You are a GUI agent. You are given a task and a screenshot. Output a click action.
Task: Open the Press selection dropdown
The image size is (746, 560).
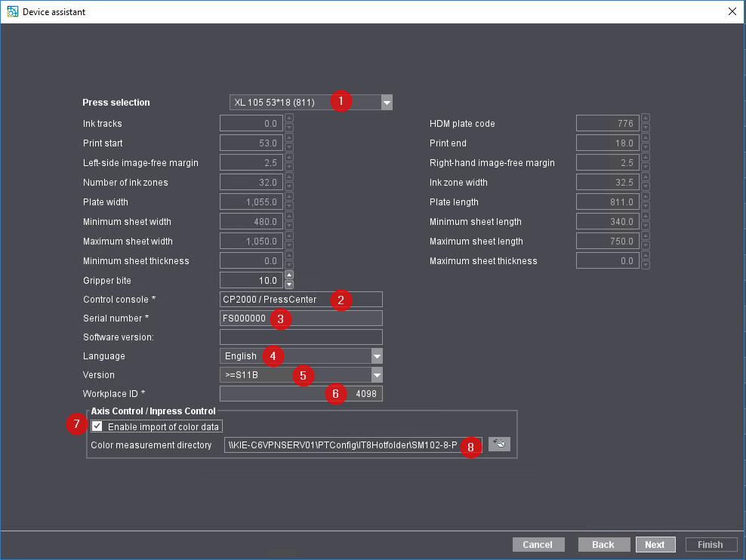pyautogui.click(x=387, y=103)
